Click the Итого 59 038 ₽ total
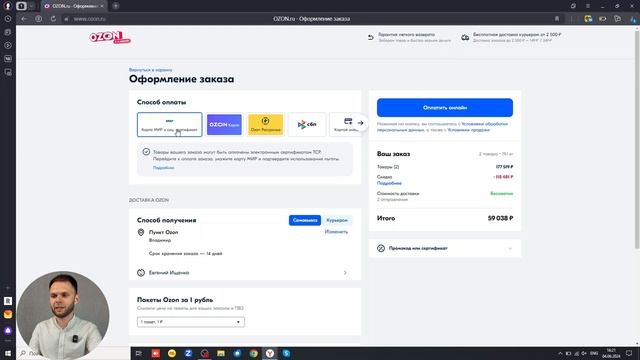 445,218
